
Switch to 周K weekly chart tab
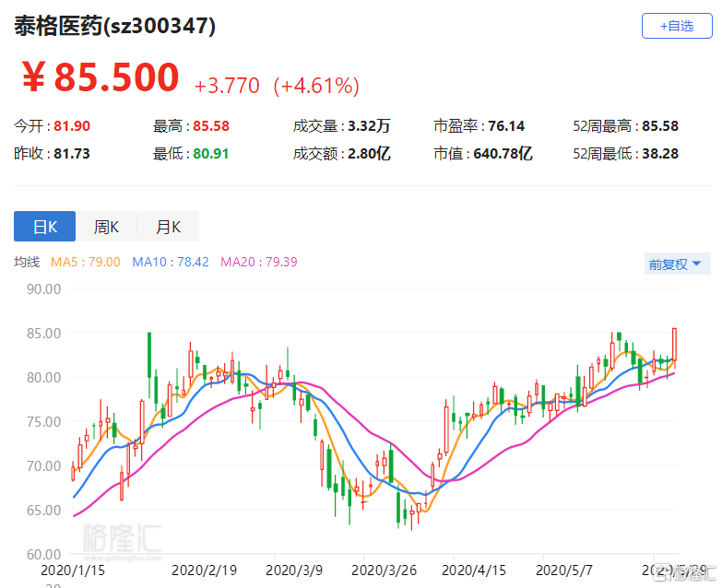click(x=106, y=227)
